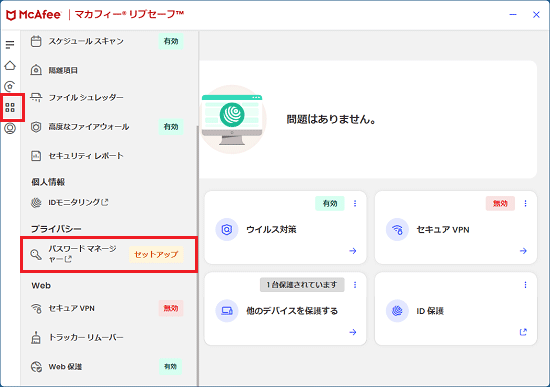Click the globe shield icon for Web 保護
The height and width of the screenshot is (387, 550).
coord(36,367)
